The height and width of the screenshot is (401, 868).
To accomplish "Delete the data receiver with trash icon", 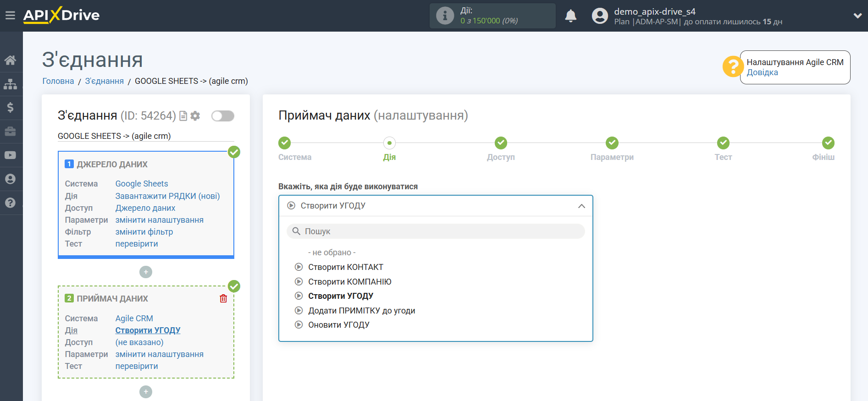I will point(223,299).
